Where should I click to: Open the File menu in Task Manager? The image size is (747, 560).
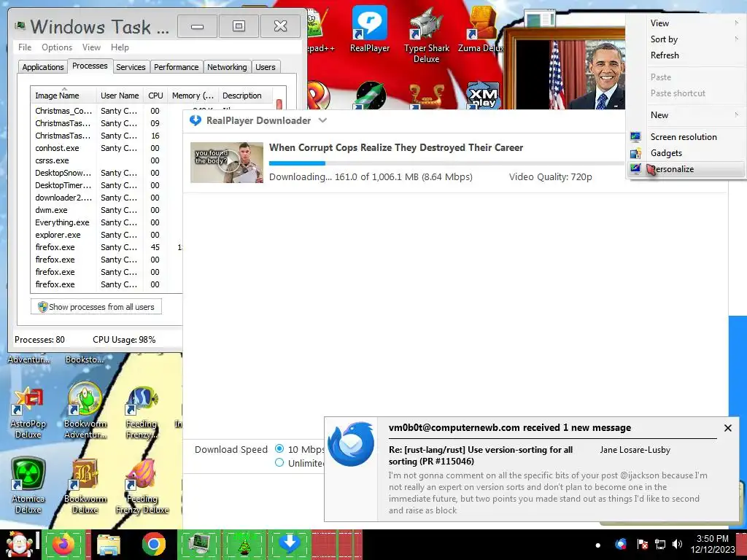(x=25, y=47)
